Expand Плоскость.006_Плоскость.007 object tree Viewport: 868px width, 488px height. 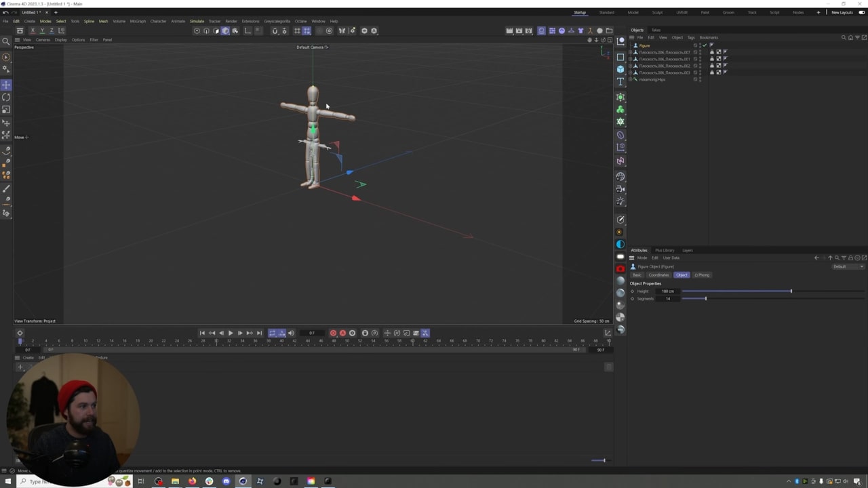[631, 52]
